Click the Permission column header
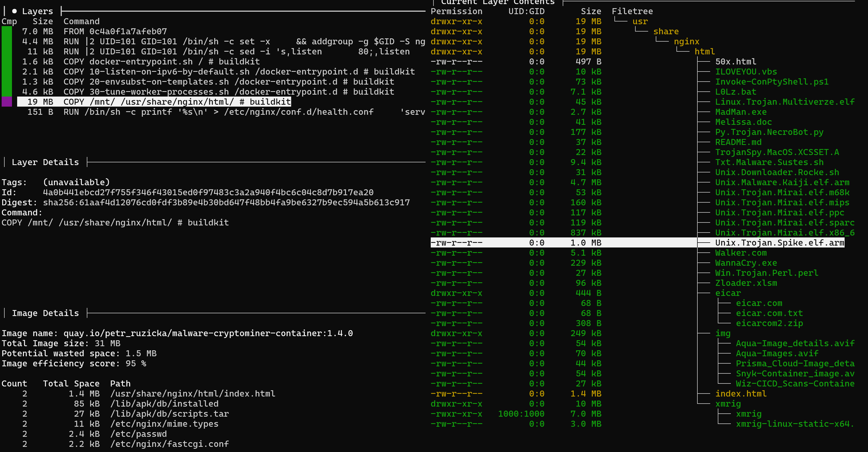The width and height of the screenshot is (868, 452). (456, 11)
